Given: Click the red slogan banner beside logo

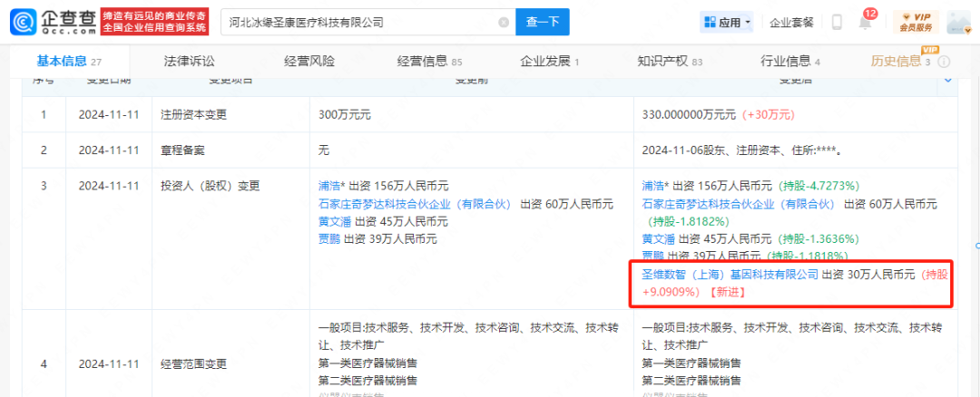Looking at the screenshot, I should pos(155,22).
